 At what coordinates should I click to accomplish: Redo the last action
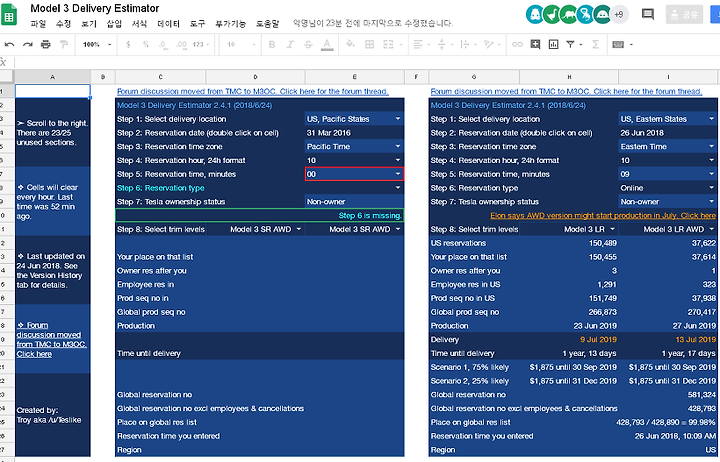tap(28, 45)
